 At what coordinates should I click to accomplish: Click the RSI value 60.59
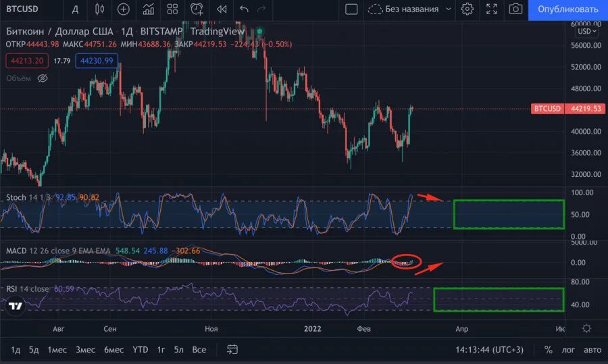pyautogui.click(x=64, y=289)
